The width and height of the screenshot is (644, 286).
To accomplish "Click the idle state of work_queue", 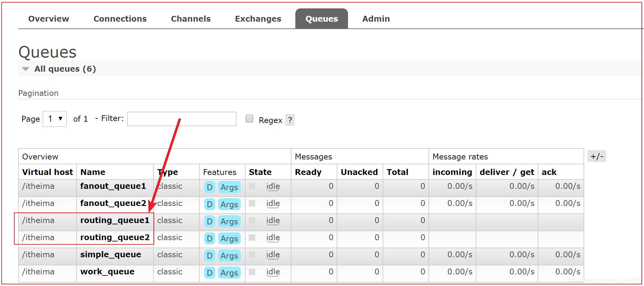I will pyautogui.click(x=273, y=272).
